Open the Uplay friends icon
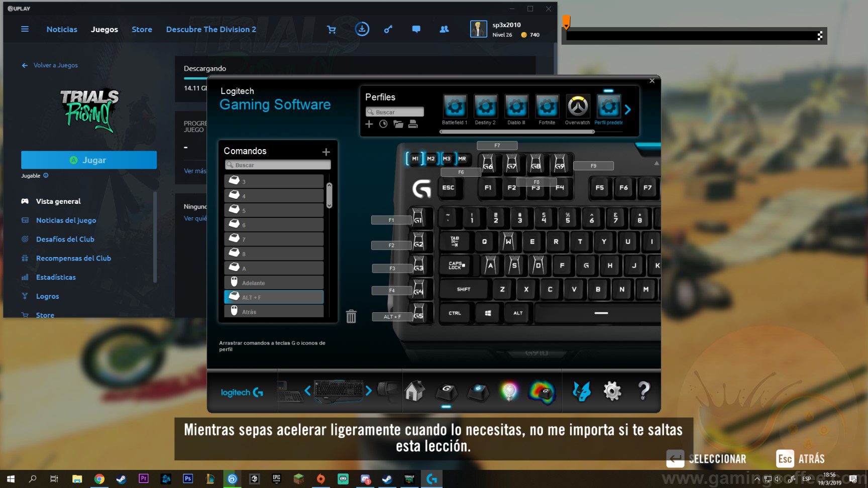Image resolution: width=868 pixels, height=488 pixels. tap(444, 29)
